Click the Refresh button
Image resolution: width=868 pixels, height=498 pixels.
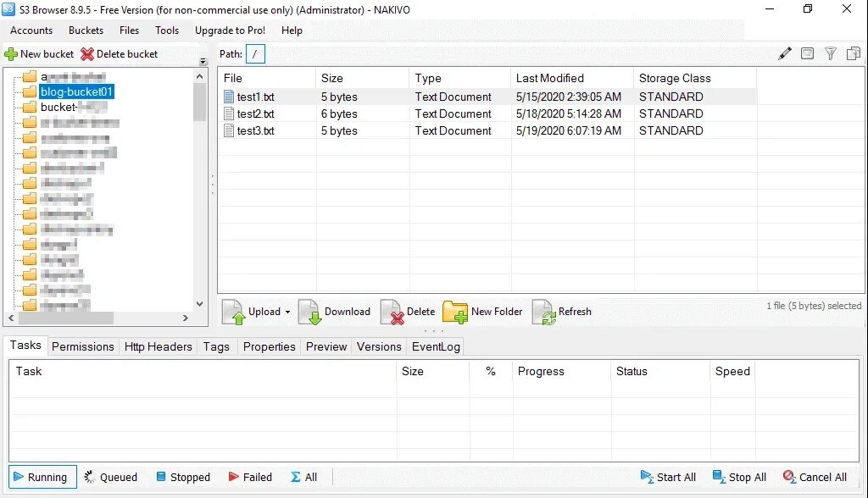562,312
